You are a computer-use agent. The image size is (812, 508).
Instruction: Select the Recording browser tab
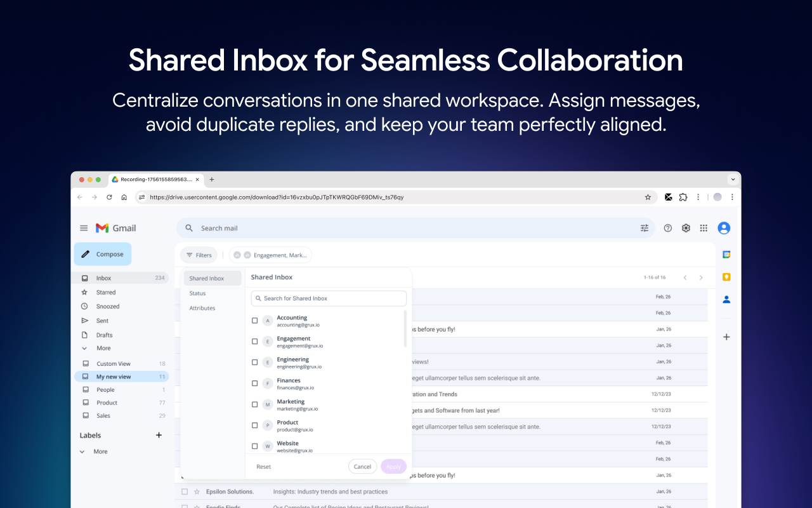pos(155,180)
